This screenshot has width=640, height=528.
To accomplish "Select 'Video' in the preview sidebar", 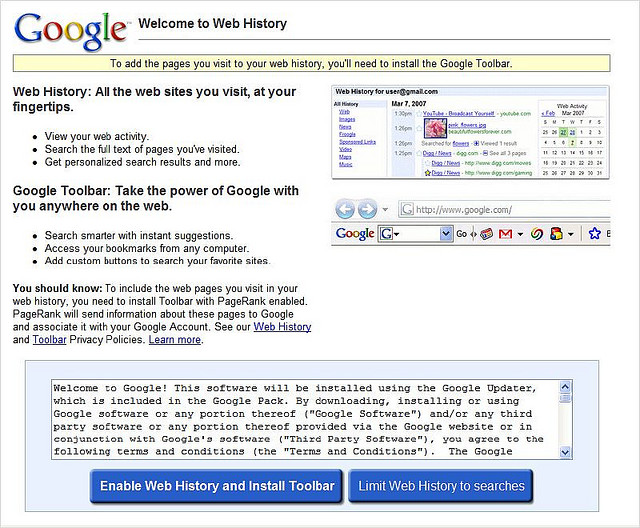I will (345, 149).
